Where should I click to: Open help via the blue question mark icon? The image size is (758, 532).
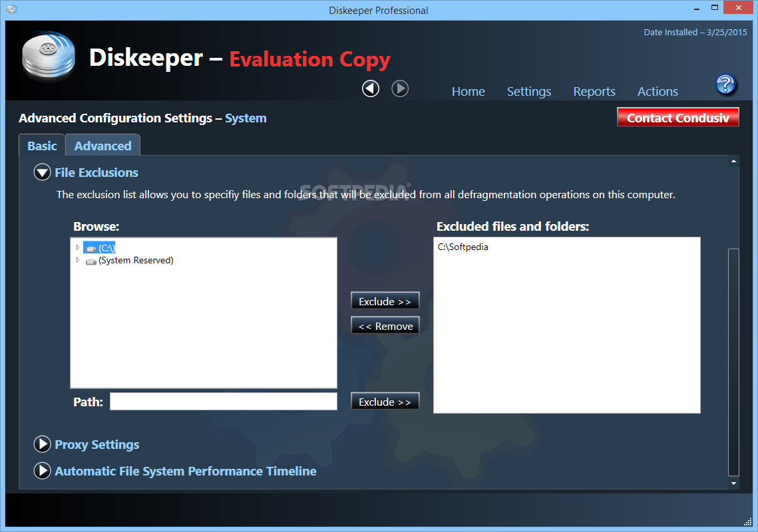pyautogui.click(x=725, y=84)
